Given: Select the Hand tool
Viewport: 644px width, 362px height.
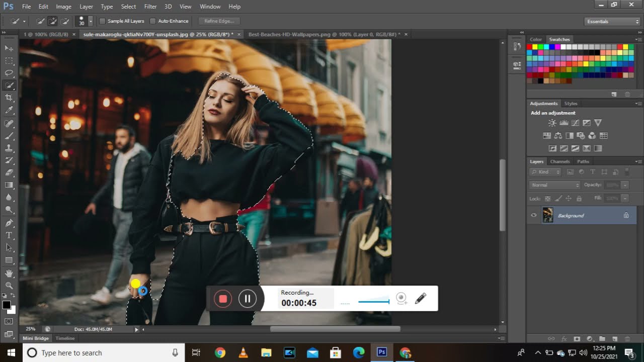Looking at the screenshot, I should [x=9, y=273].
